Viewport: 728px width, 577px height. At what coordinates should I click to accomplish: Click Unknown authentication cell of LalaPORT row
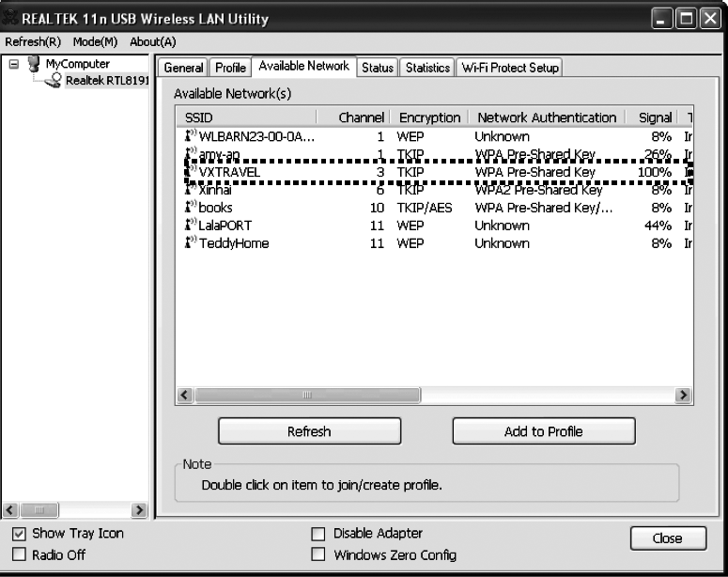(x=502, y=226)
